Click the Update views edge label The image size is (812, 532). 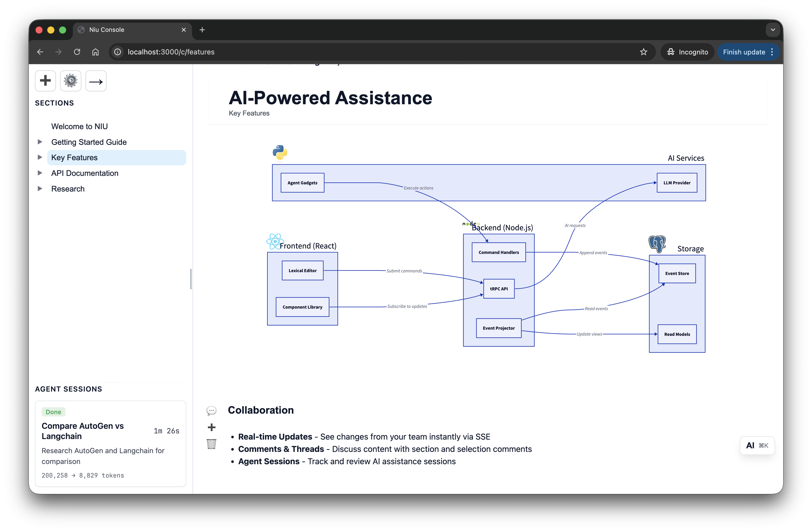point(589,334)
